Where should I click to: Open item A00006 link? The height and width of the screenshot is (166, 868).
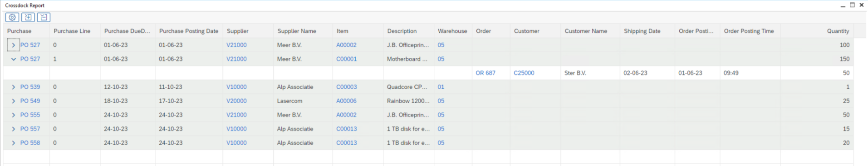click(346, 101)
